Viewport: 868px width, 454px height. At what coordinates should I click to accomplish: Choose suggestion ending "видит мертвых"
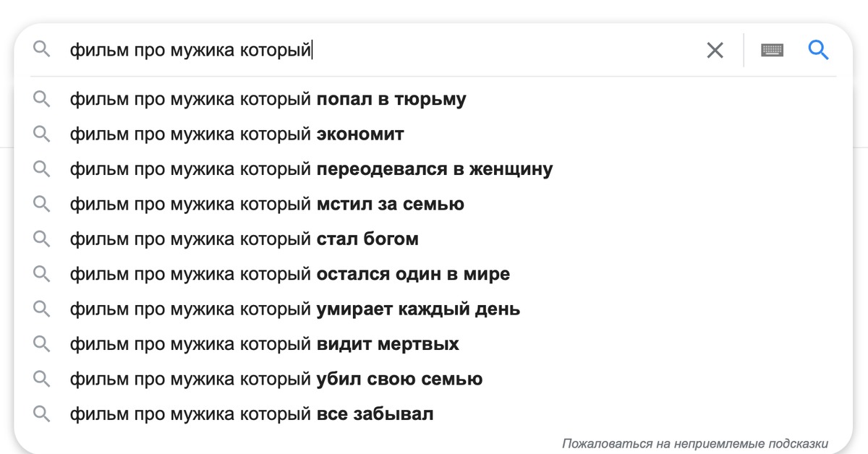point(264,344)
